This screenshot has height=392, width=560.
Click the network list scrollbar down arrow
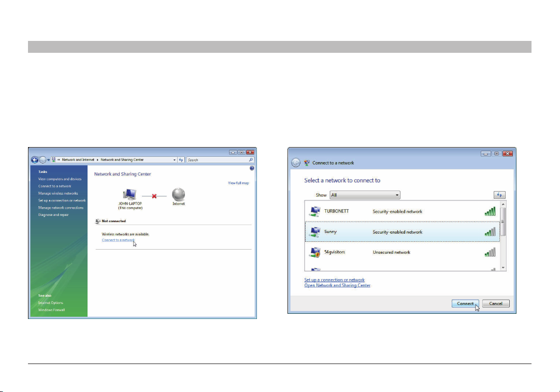pos(503,267)
